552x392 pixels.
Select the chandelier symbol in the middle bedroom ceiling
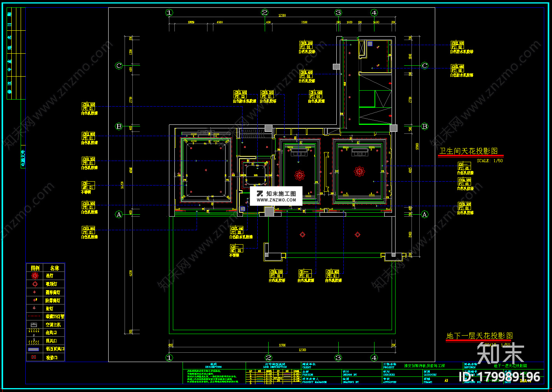[x=299, y=175]
